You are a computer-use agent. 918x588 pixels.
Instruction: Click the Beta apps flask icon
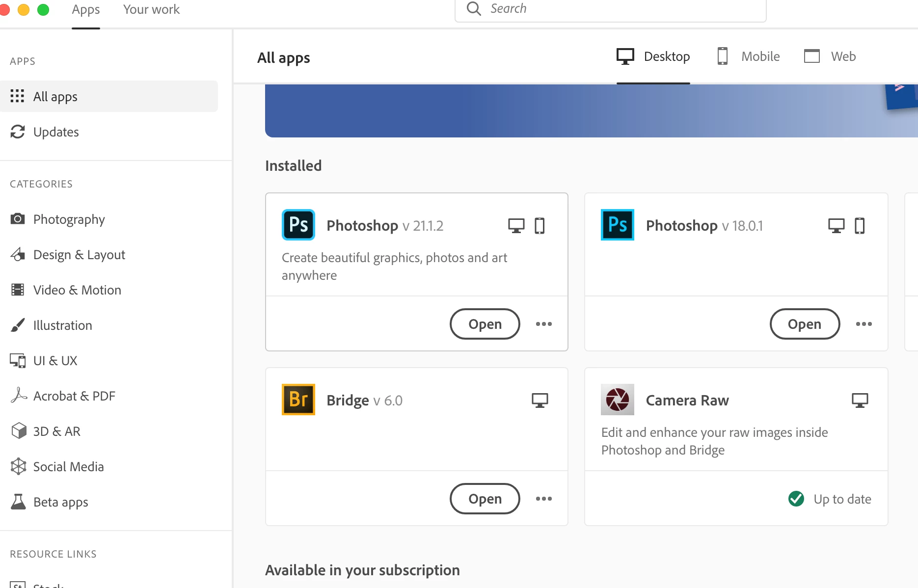click(x=18, y=502)
